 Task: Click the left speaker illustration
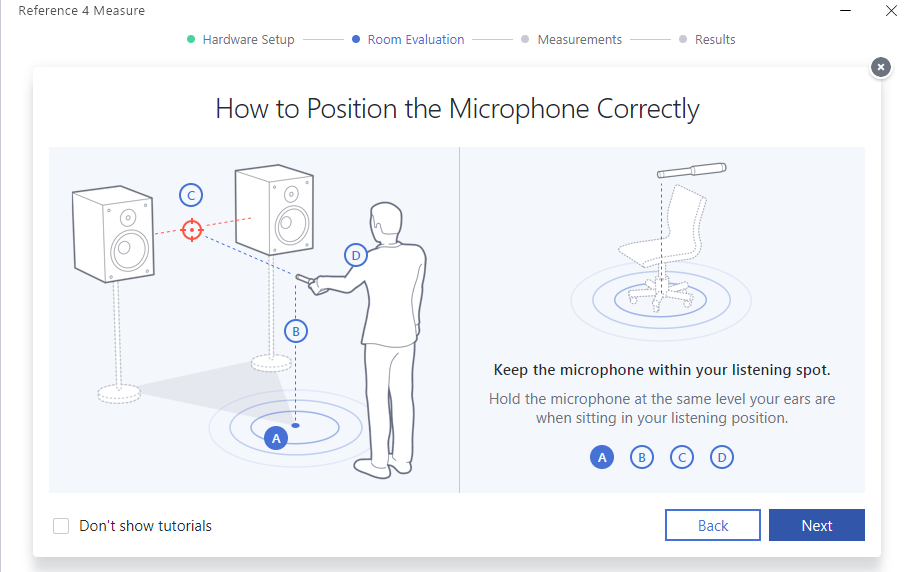pos(113,234)
